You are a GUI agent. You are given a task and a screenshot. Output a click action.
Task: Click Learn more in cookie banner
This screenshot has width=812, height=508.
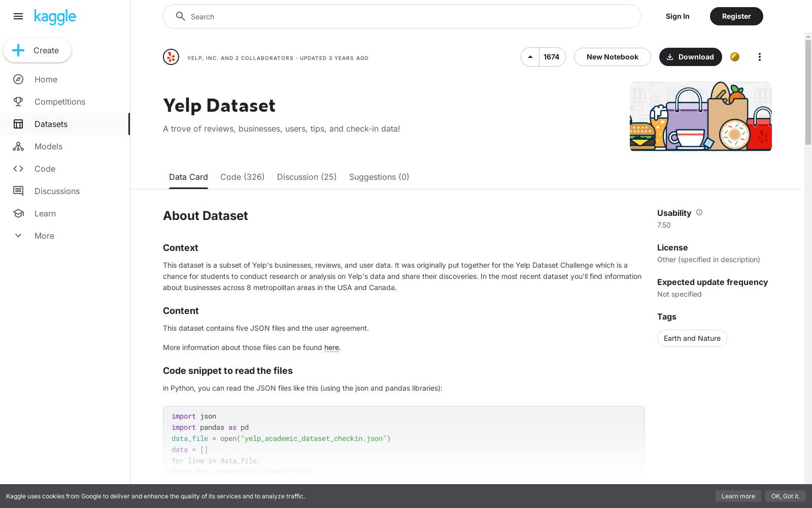click(x=738, y=496)
